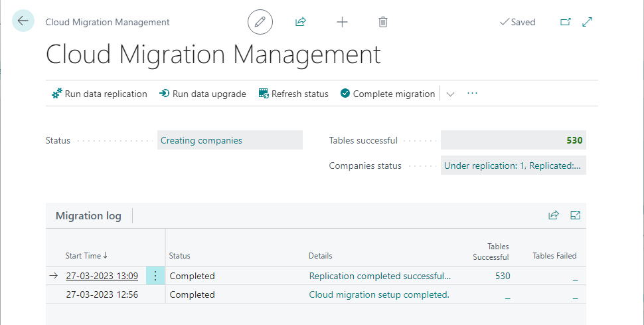Click Refresh status action
Screen dimensions: 644x325
tap(293, 94)
